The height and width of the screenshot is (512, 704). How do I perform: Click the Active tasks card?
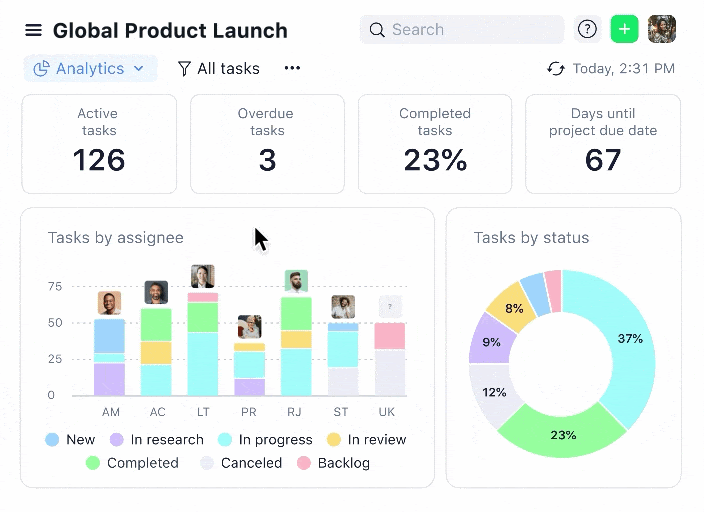(x=99, y=144)
